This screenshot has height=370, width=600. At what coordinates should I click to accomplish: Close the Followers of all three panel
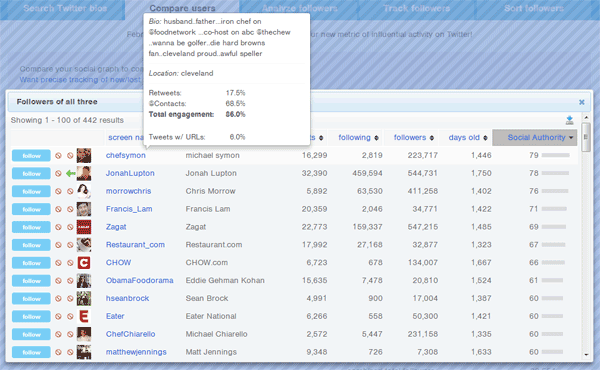point(582,102)
